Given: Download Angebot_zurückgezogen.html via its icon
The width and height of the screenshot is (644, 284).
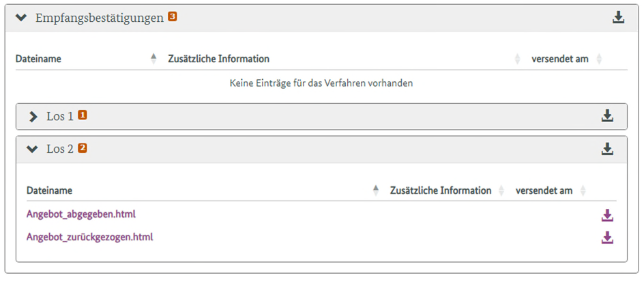Looking at the screenshot, I should [607, 238].
